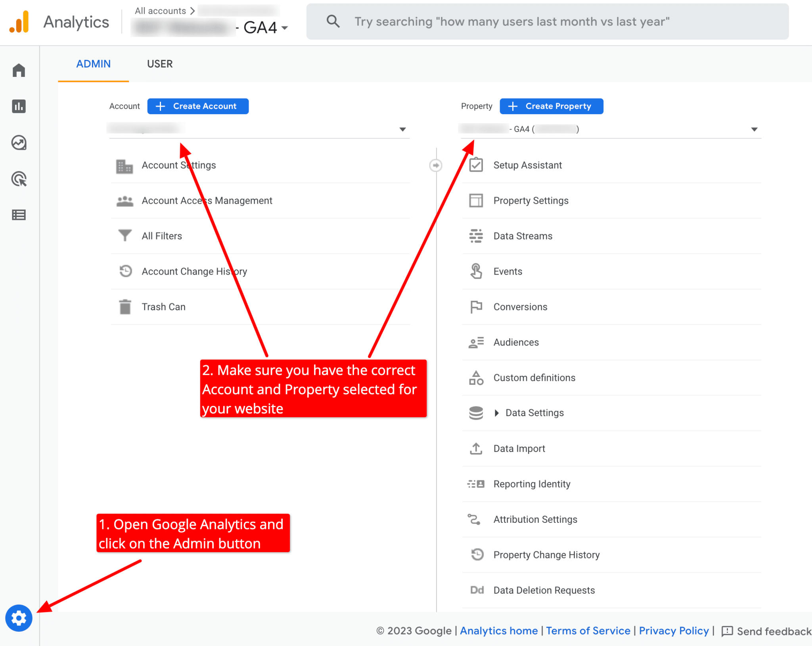Click the Data Import upload icon
Viewport: 812px width, 646px height.
click(476, 449)
